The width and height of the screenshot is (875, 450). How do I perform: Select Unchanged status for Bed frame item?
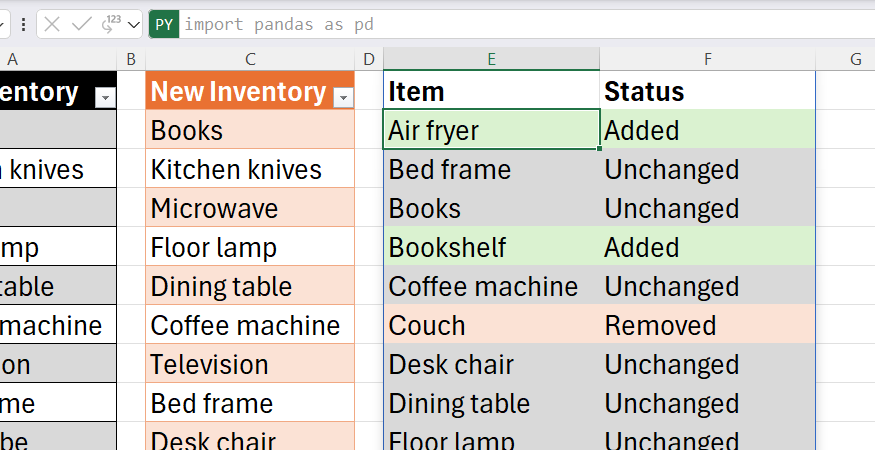pyautogui.click(x=708, y=169)
